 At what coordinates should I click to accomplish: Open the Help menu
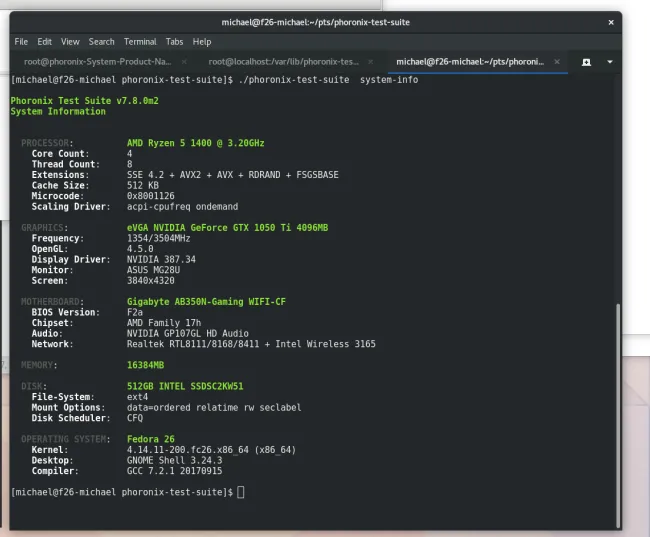202,42
